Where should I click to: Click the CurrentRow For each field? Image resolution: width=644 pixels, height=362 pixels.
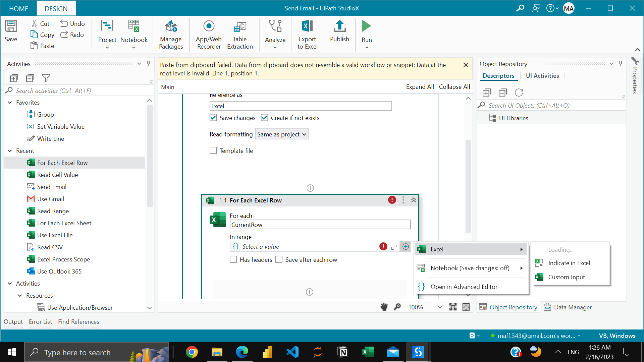(x=320, y=225)
